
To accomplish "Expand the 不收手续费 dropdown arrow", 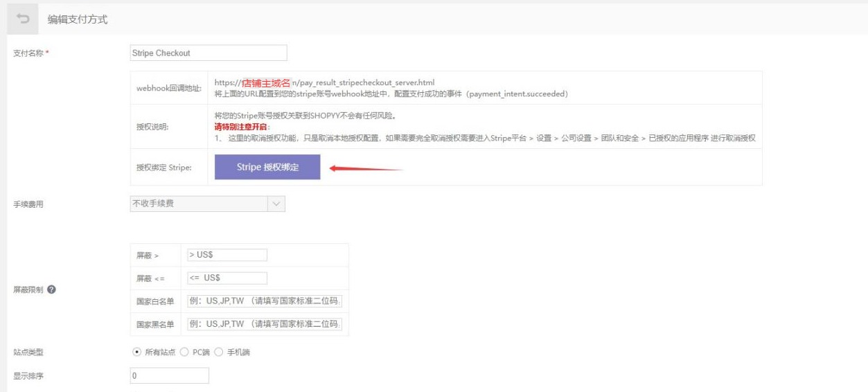I will pos(276,204).
